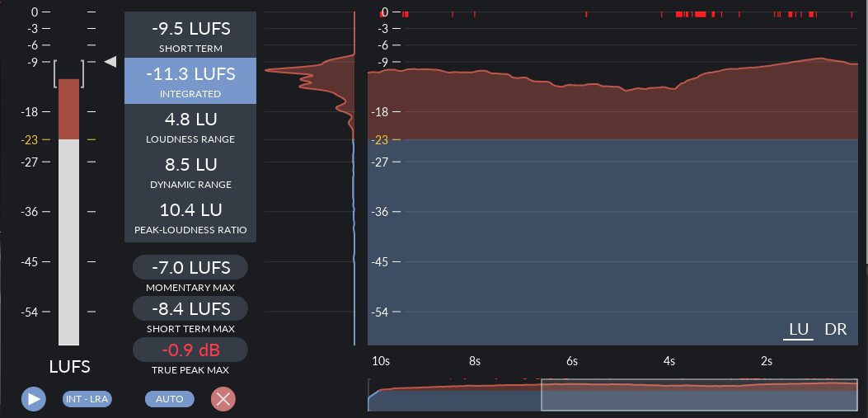Click the LUFS label under the meter
868x418 pixels.
coord(69,367)
